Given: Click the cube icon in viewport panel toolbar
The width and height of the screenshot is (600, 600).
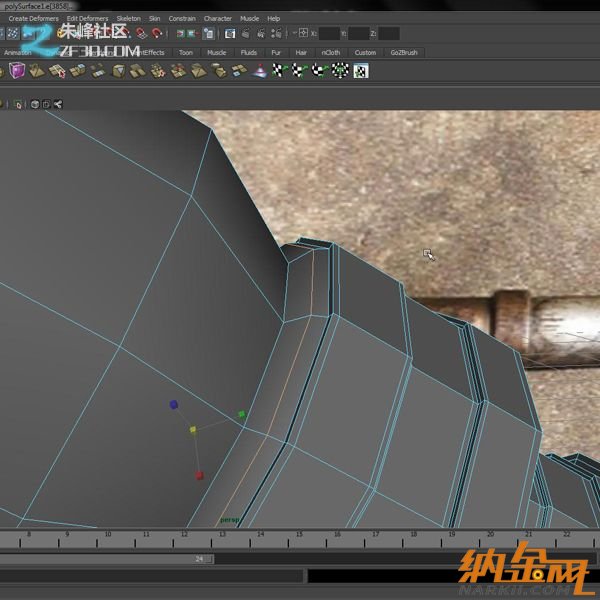Looking at the screenshot, I should coord(34,103).
